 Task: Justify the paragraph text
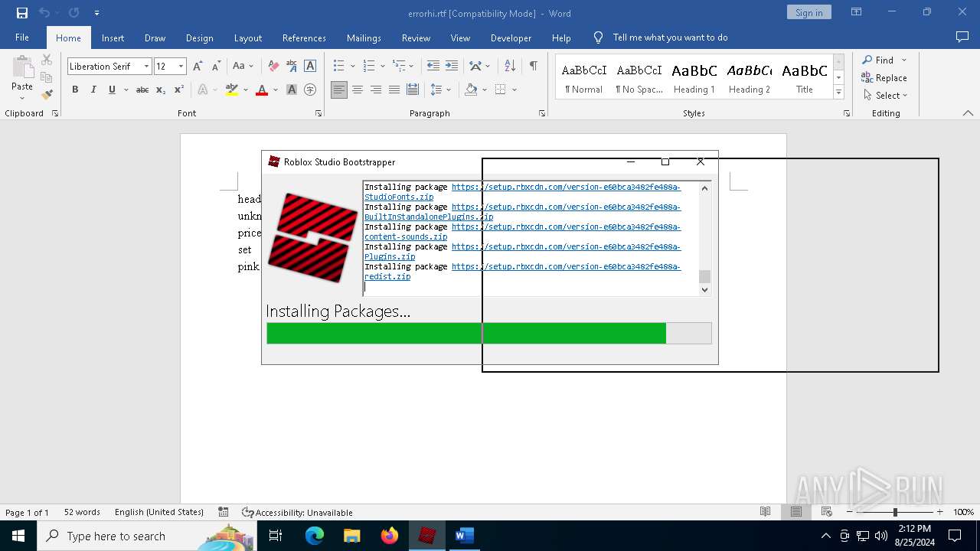(394, 90)
